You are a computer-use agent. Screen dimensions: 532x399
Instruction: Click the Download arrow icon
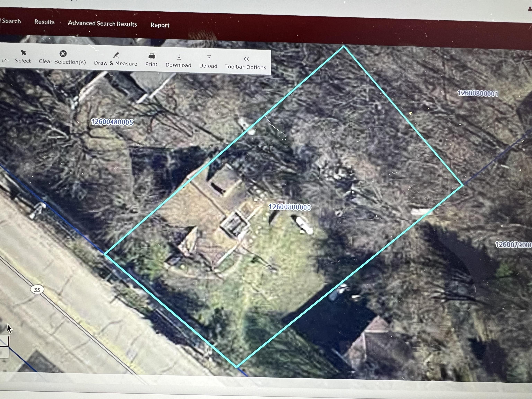point(179,57)
